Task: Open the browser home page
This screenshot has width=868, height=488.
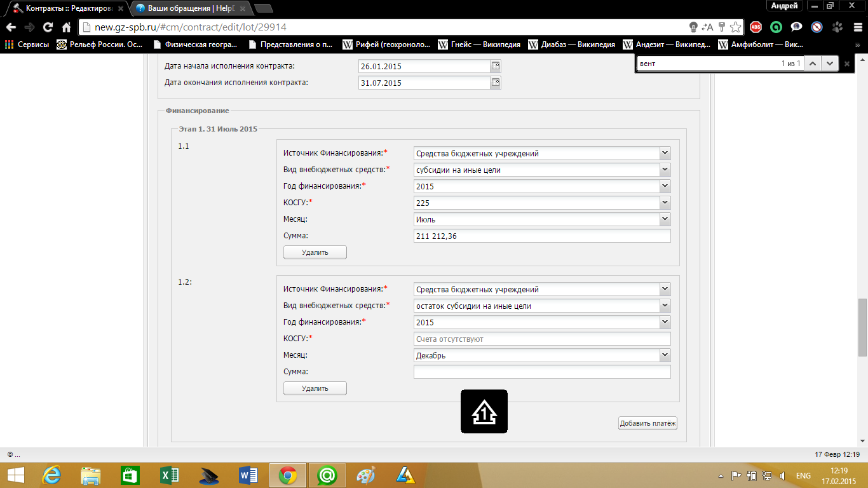Action: [66, 27]
